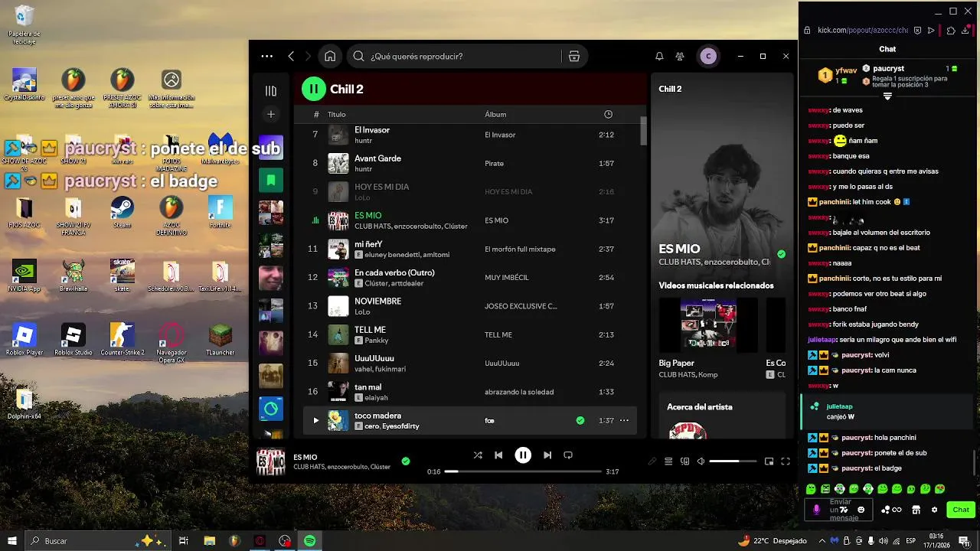Adjust the Spotify volume slider
The width and height of the screenshot is (980, 551).
(x=733, y=461)
